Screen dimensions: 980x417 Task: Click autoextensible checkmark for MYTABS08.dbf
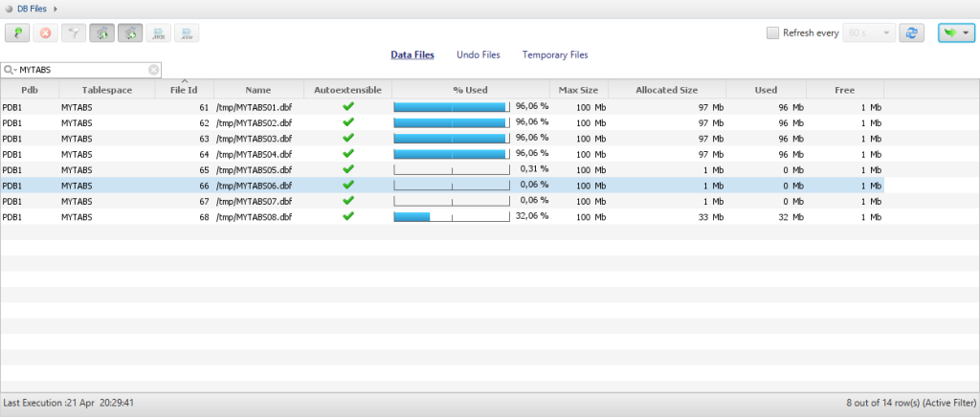(x=348, y=216)
